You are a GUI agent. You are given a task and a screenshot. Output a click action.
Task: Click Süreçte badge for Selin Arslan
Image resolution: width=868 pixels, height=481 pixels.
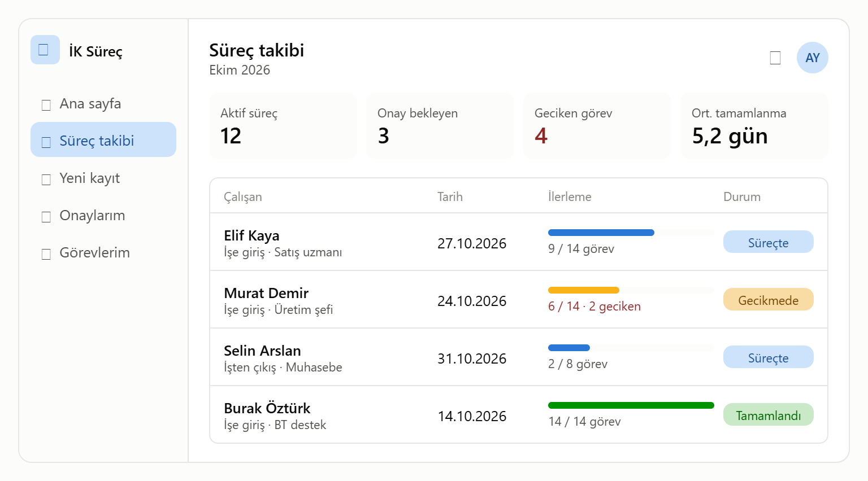(x=769, y=357)
